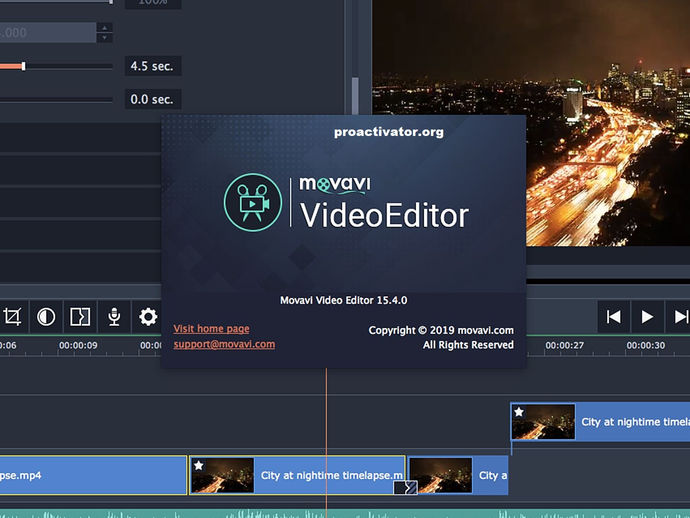Screen dimensions: 690x518
Task: Click the 00:00:09 timeline ruler mark
Action: [78, 345]
